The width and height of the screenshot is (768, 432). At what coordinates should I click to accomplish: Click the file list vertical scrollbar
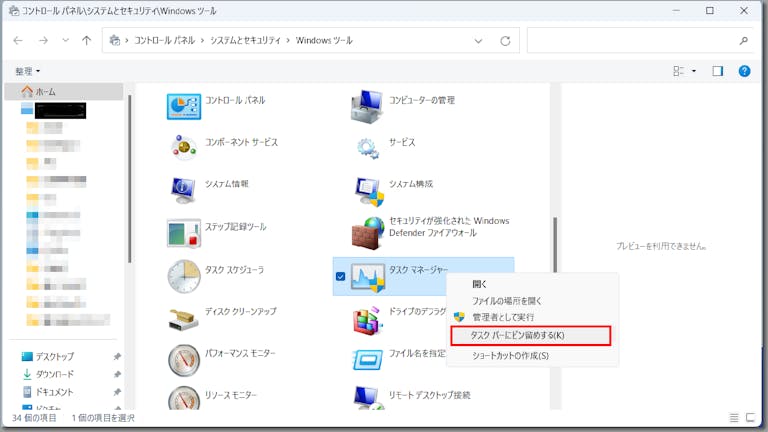pyautogui.click(x=555, y=244)
